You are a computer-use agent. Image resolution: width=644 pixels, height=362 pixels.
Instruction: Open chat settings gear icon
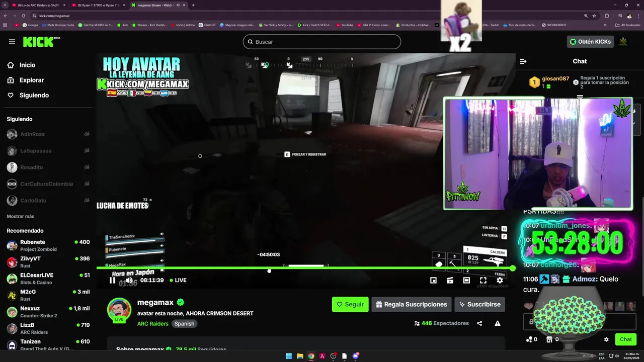click(x=606, y=339)
